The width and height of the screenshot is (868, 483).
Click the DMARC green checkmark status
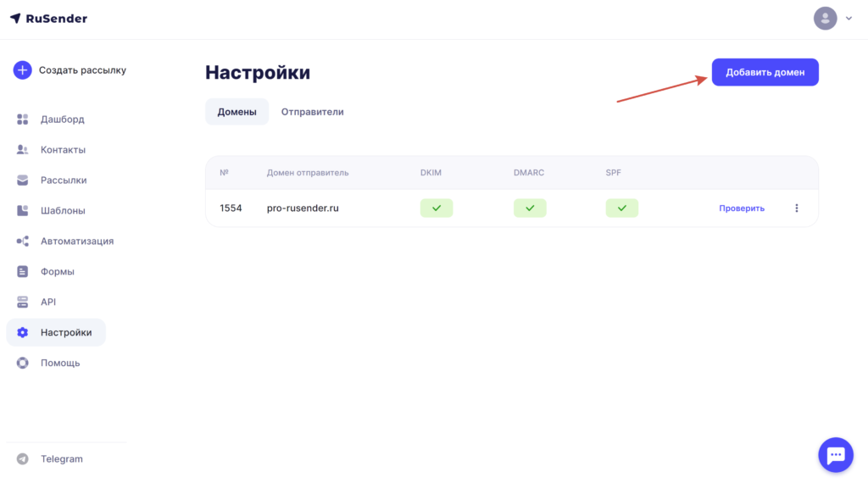pyautogui.click(x=530, y=208)
